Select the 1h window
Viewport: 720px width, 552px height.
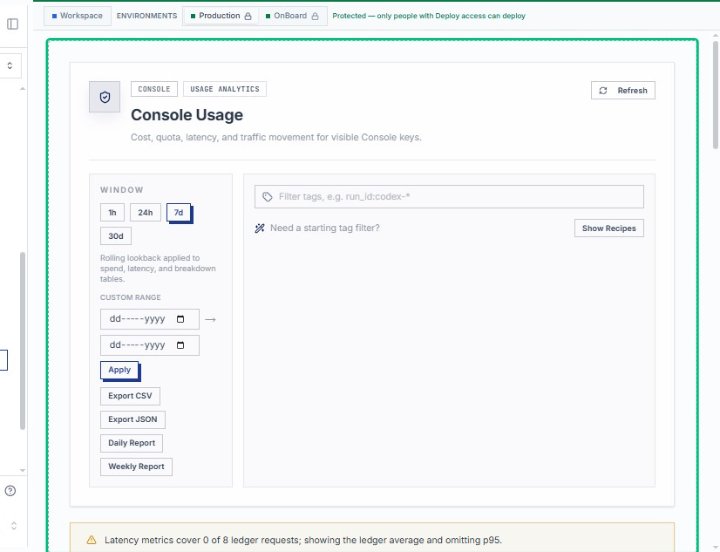[x=112, y=213]
